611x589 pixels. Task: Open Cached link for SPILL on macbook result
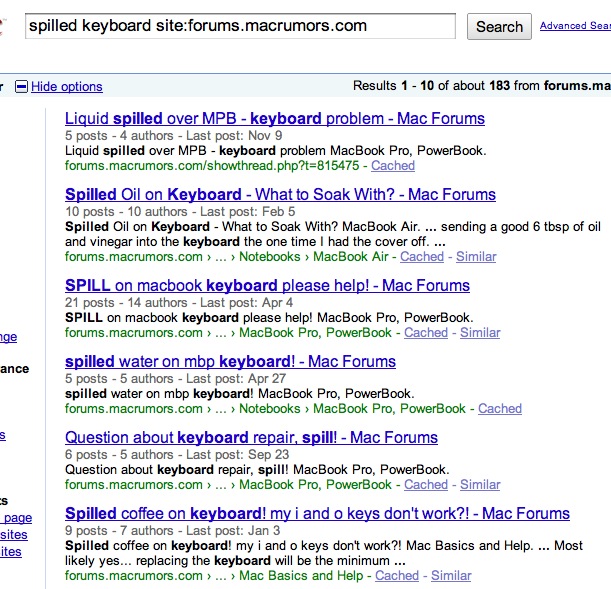point(426,333)
